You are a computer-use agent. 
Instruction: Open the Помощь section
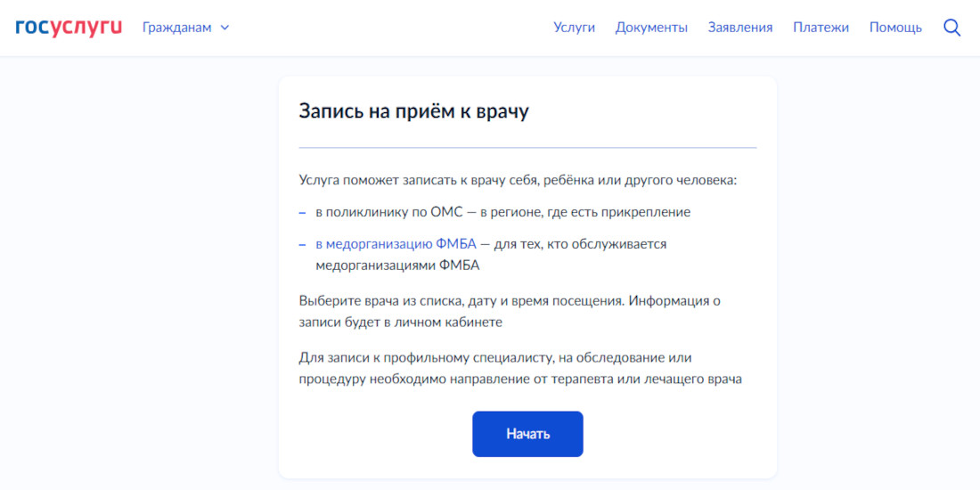tap(895, 28)
